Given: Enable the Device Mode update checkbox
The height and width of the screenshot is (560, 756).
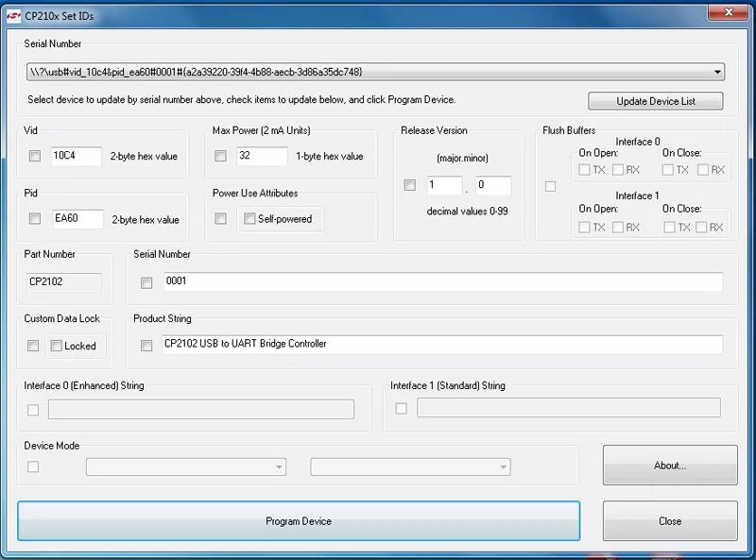Looking at the screenshot, I should point(33,467).
